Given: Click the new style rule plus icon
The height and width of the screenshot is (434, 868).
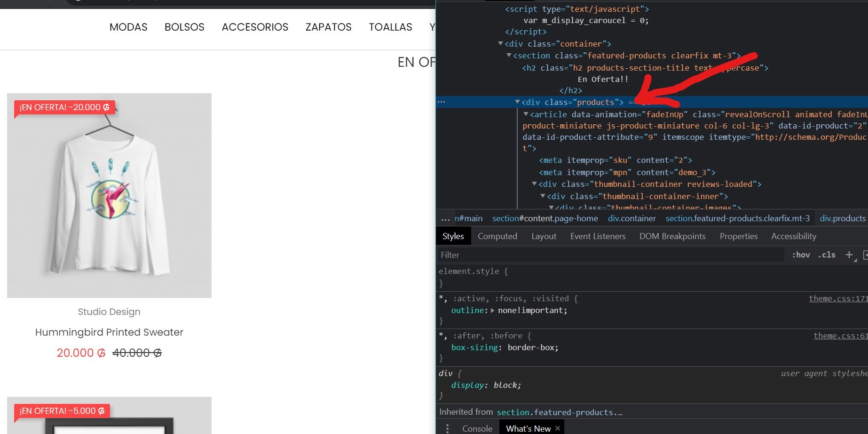Looking at the screenshot, I should click(849, 255).
